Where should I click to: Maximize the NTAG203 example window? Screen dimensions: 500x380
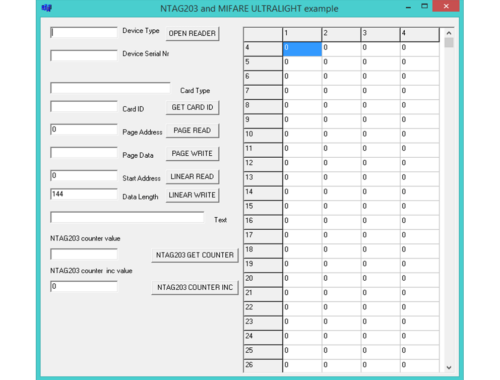click(424, 6)
